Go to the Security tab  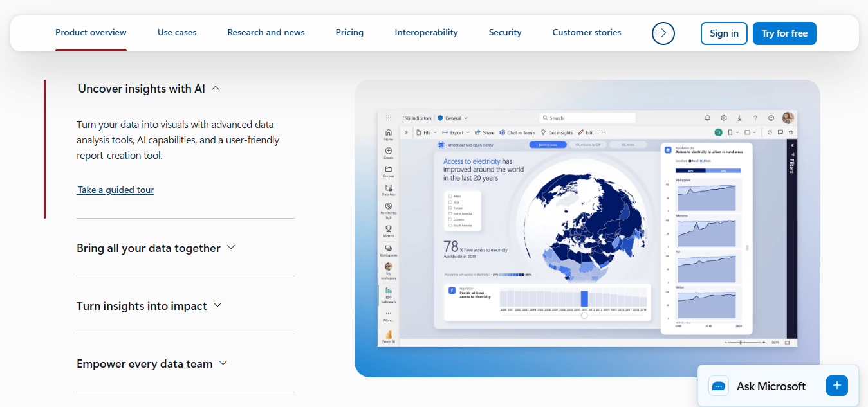505,32
